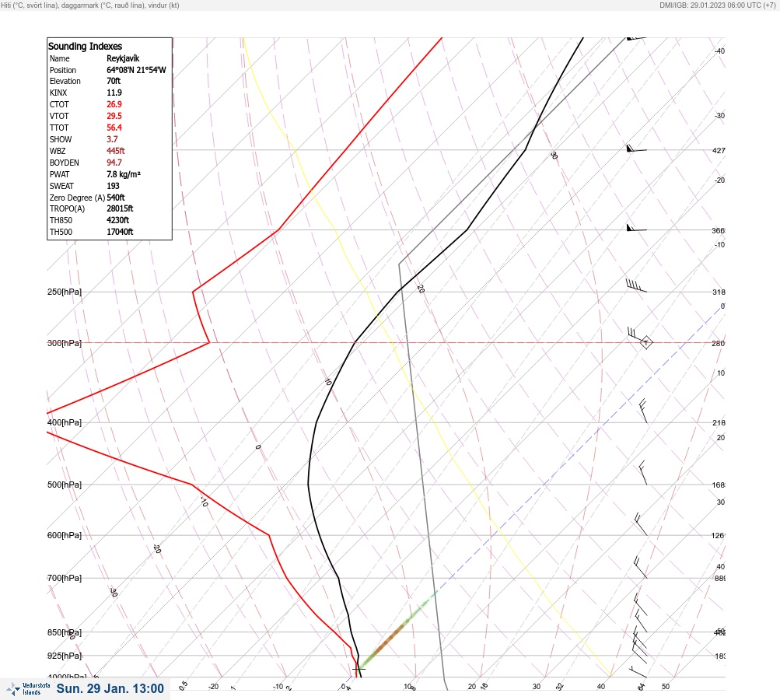Click the 30 temperature axis label at bottom
780x700 pixels.
pos(537,687)
